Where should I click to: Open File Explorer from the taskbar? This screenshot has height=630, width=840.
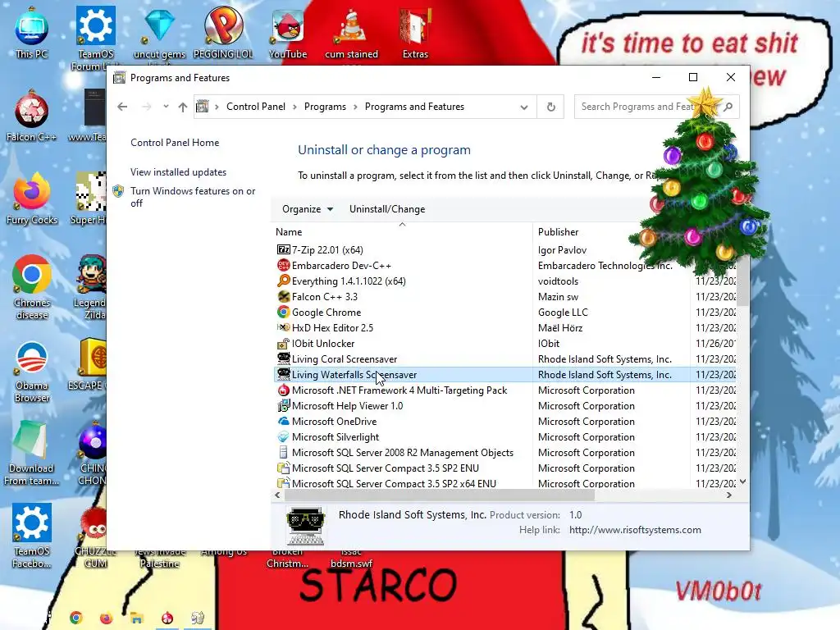[137, 618]
